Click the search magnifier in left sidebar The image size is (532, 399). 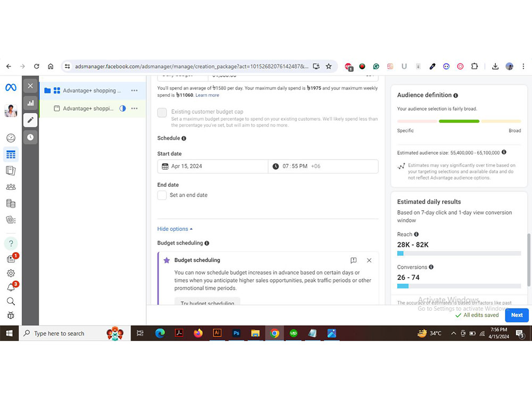pyautogui.click(x=11, y=301)
